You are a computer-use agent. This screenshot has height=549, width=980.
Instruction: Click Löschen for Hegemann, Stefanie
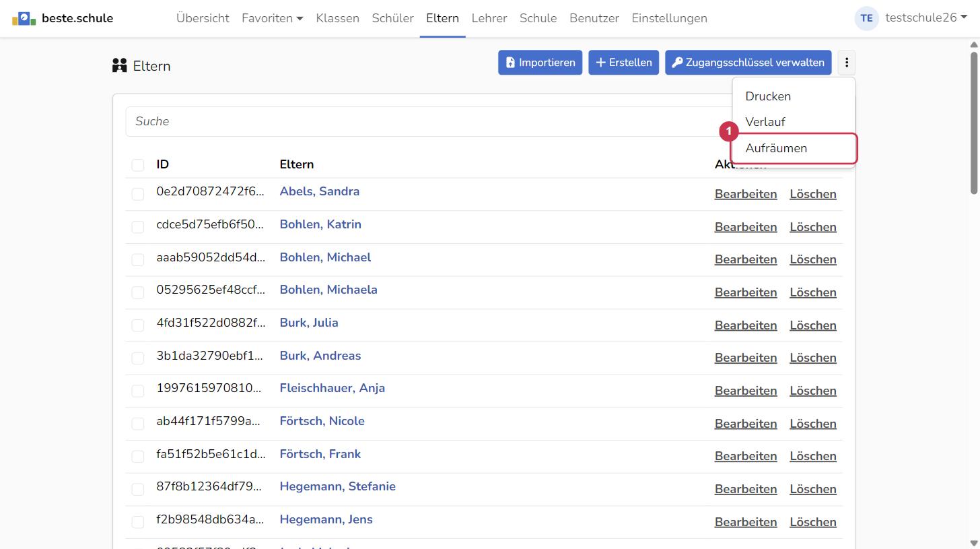pos(812,489)
